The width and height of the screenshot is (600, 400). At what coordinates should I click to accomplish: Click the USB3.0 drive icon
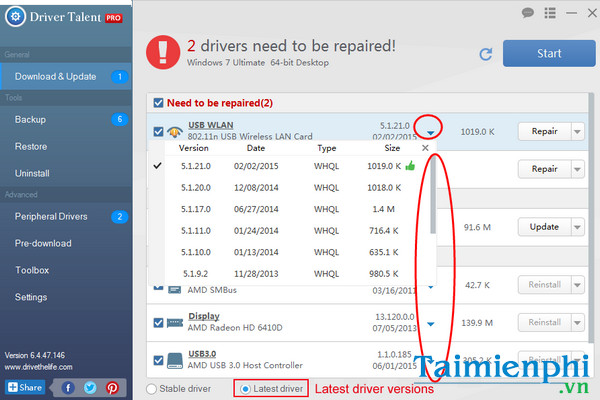pos(175,361)
